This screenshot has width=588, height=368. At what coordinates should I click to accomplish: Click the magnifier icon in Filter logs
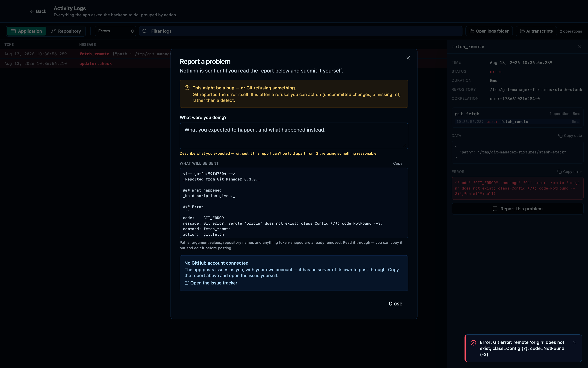click(x=145, y=31)
